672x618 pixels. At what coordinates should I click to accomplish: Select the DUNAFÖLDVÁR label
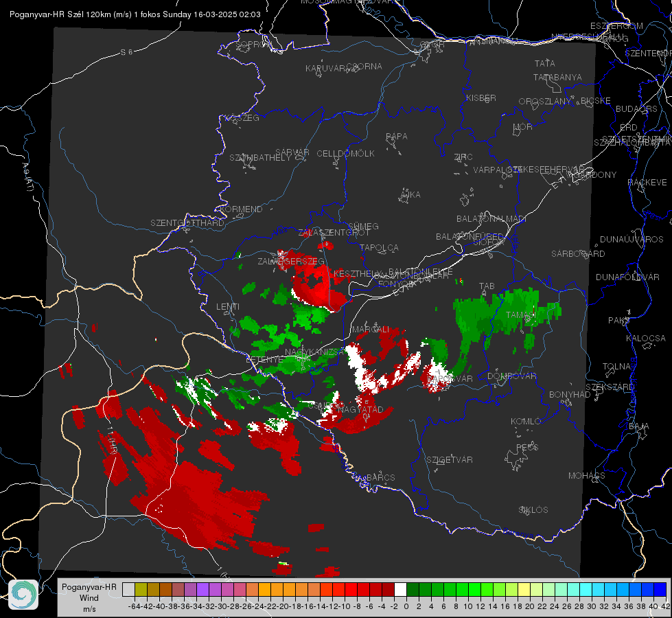pos(627,277)
